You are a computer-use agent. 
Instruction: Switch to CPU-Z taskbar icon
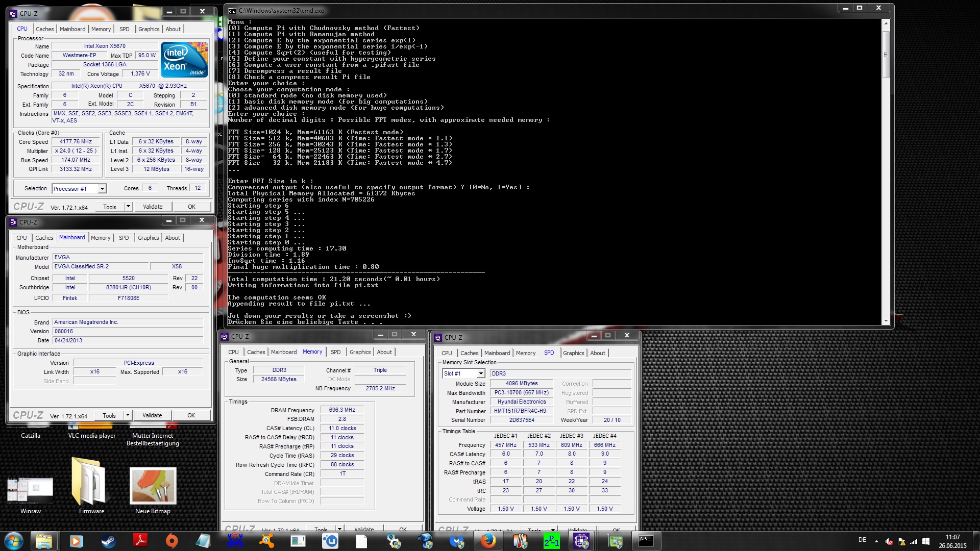(x=581, y=541)
